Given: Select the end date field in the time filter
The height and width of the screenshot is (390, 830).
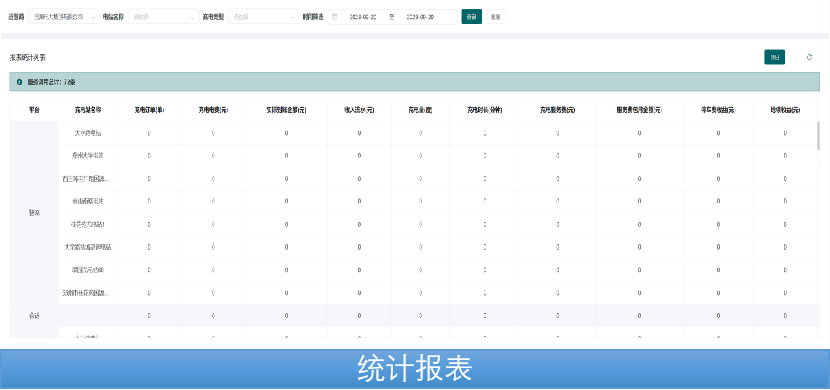Looking at the screenshot, I should [x=420, y=17].
